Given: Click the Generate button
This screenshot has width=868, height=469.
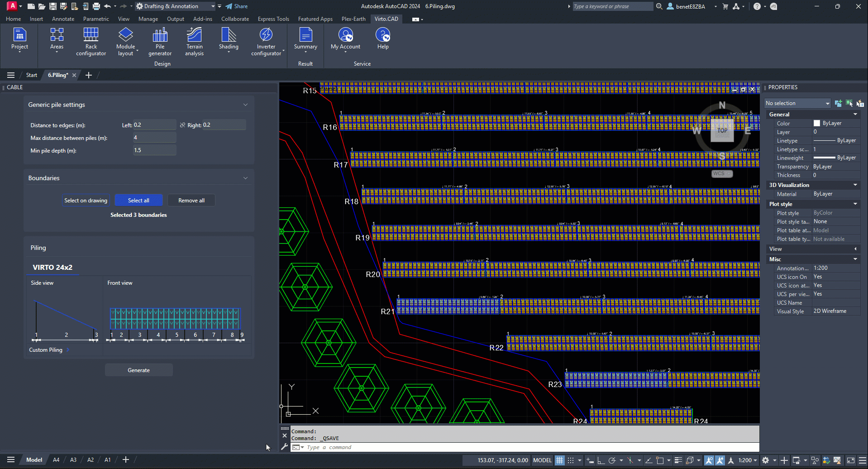Looking at the screenshot, I should tap(138, 370).
